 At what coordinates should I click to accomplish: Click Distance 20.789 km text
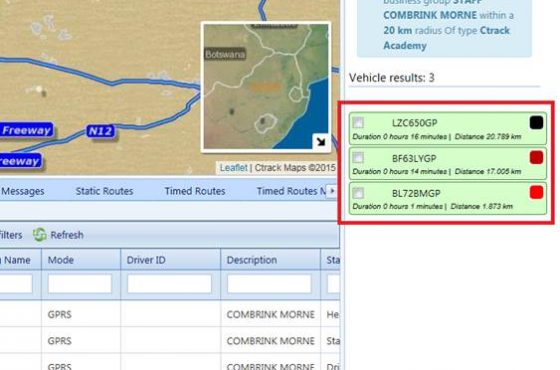(x=488, y=136)
